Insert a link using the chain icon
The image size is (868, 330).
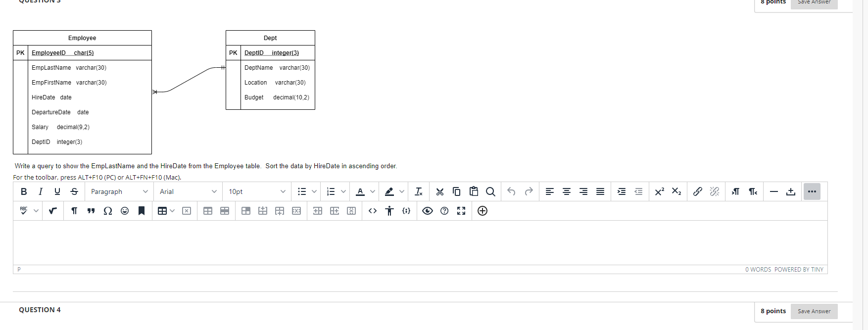tap(698, 191)
